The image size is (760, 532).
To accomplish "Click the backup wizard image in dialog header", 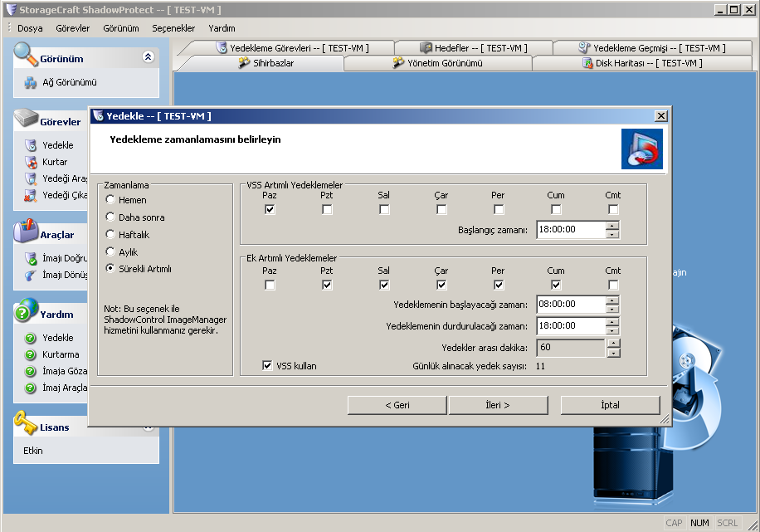I will (641, 149).
